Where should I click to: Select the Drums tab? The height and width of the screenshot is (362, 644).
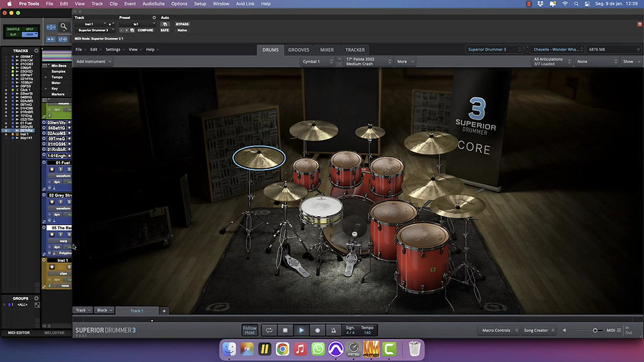pyautogui.click(x=270, y=50)
